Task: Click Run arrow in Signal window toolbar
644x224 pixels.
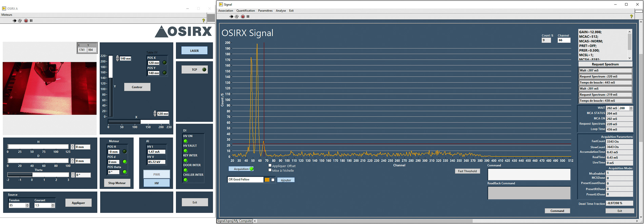Action: pos(231,16)
